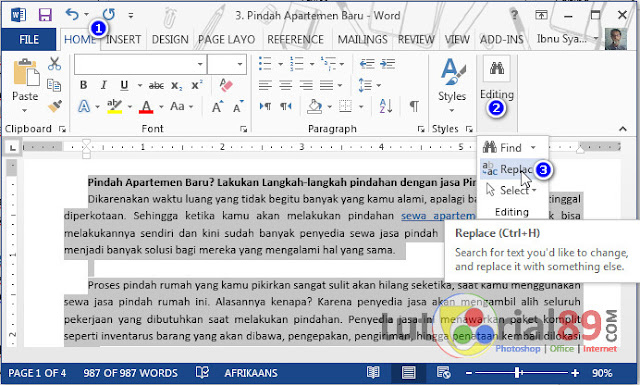Toggle Subscript formatting
Image resolution: width=640 pixels, height=385 pixels.
click(176, 85)
